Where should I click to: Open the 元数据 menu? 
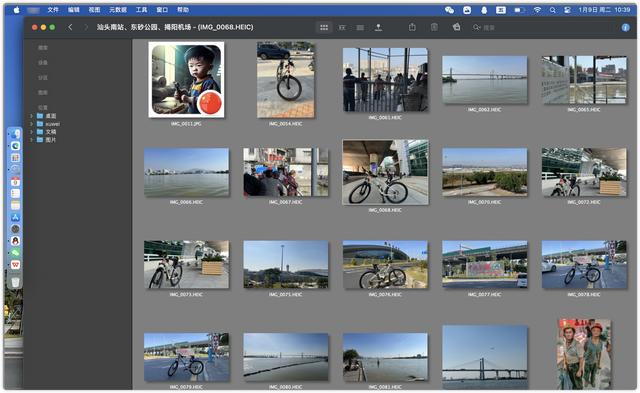(118, 10)
